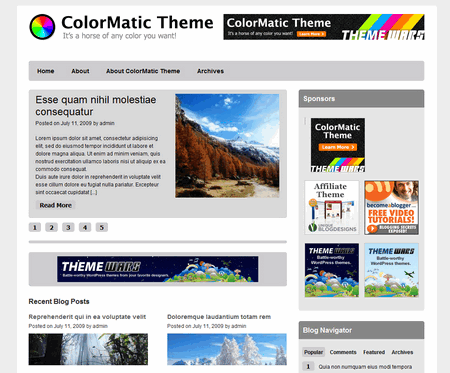This screenshot has height=373, width=450.
Task: Click the Affiliate Theme sponsor ad
Action: (x=332, y=208)
